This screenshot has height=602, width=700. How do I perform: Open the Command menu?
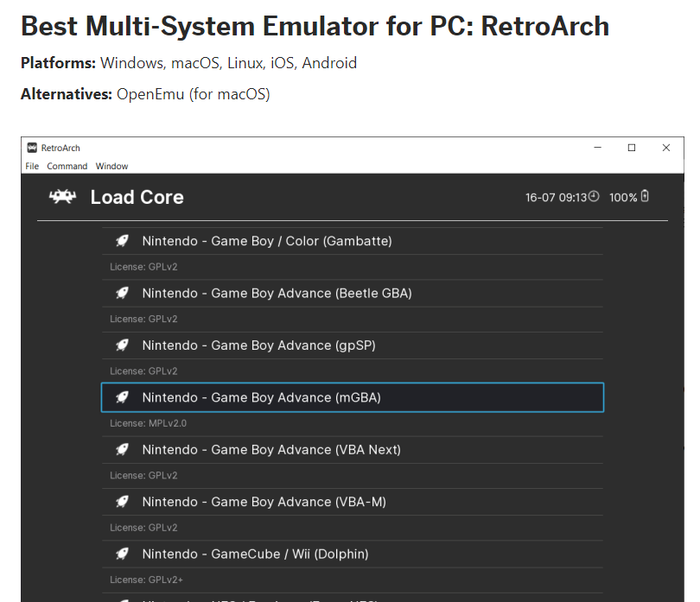point(67,166)
